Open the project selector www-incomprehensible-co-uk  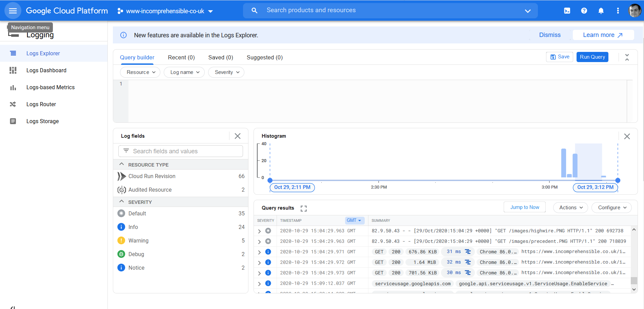pyautogui.click(x=165, y=11)
